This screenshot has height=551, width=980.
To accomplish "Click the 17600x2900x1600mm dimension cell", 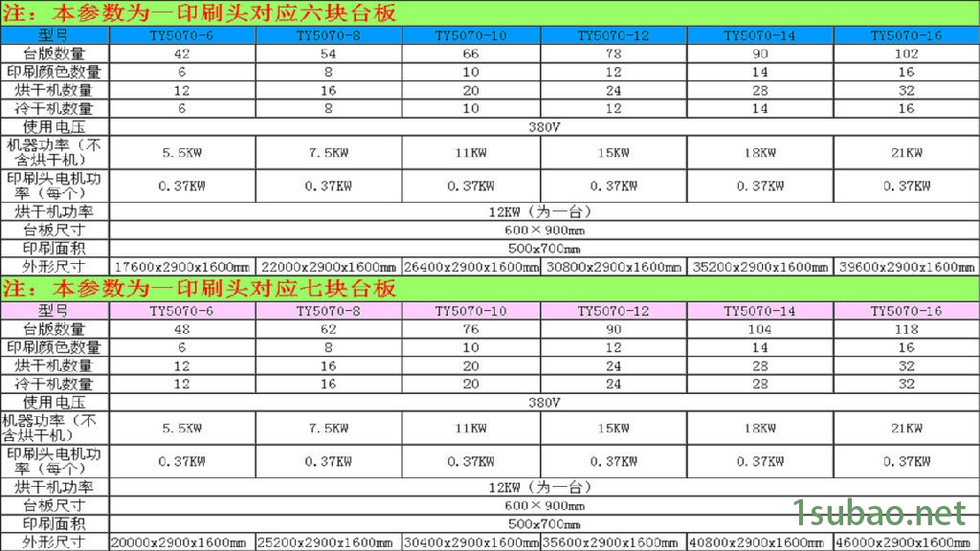I will click(182, 267).
